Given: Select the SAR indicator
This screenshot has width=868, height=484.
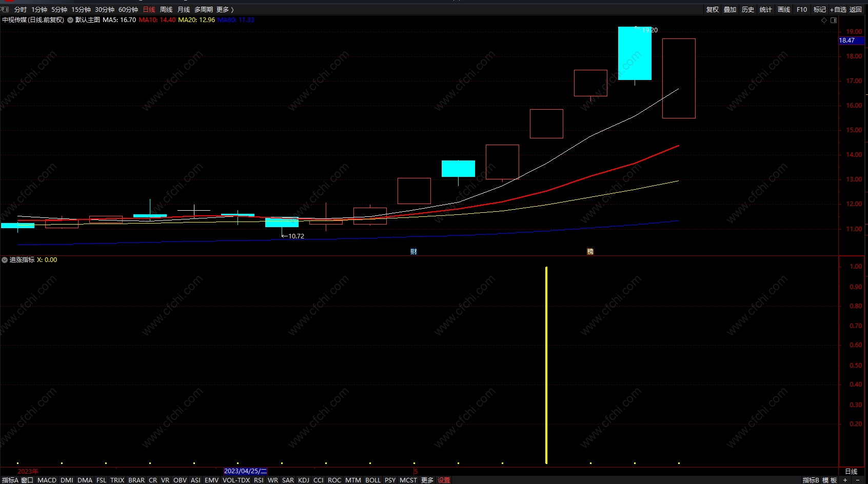Looking at the screenshot, I should tap(288, 480).
